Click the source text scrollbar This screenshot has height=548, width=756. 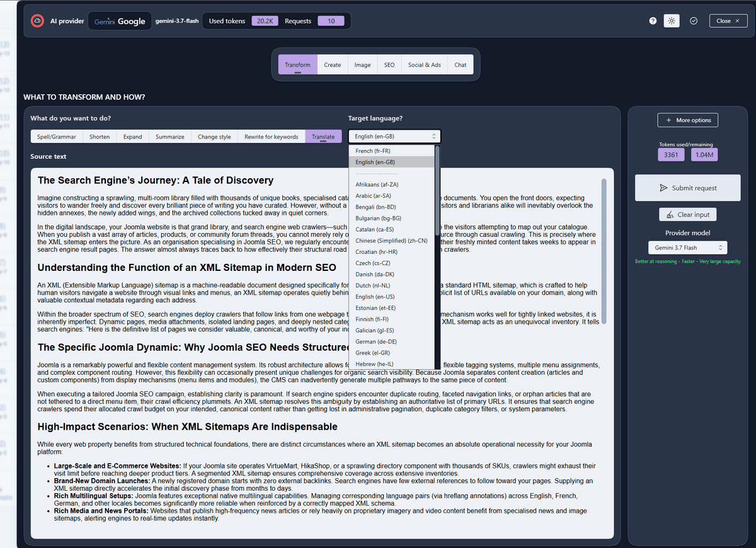click(604, 252)
